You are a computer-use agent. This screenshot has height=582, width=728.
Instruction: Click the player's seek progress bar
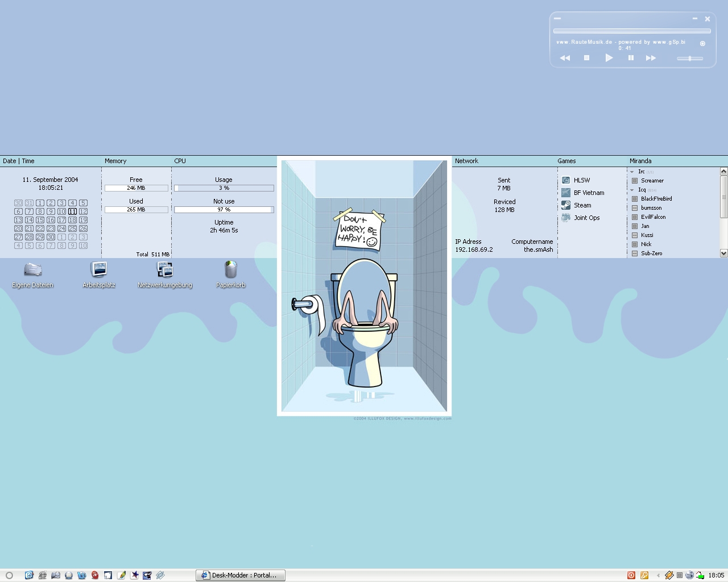[632, 31]
